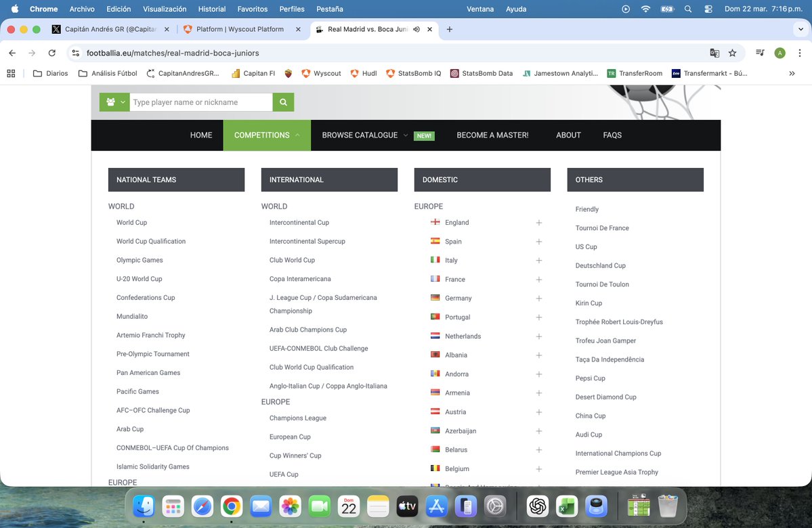
Task: Open the Wyscout bookmark
Action: (x=321, y=74)
